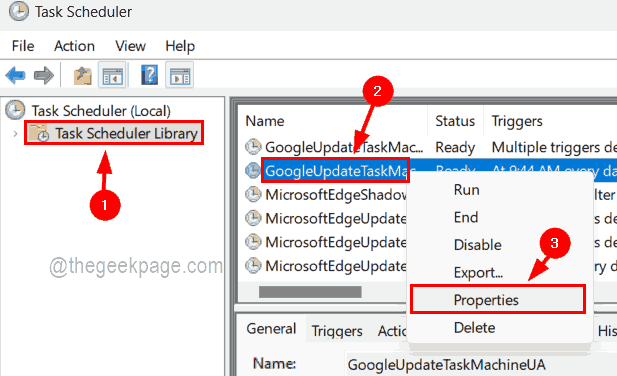Image resolution: width=617 pixels, height=376 pixels.
Task: Switch to the General tab
Action: coord(271,328)
